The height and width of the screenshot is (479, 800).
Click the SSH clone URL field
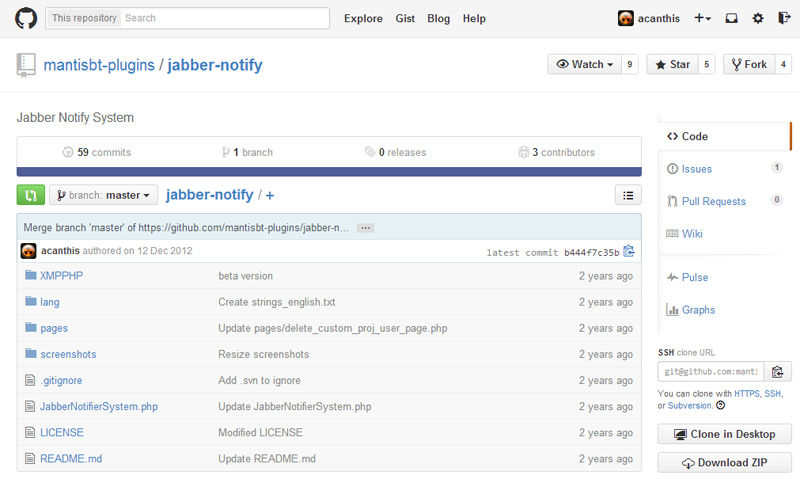pyautogui.click(x=711, y=371)
